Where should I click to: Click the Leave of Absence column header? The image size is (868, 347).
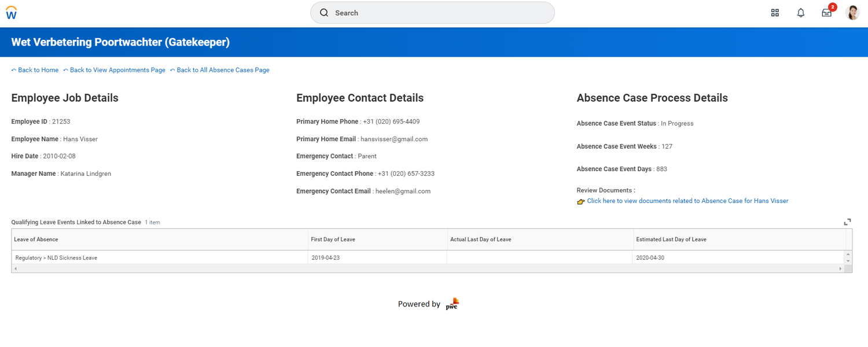35,239
